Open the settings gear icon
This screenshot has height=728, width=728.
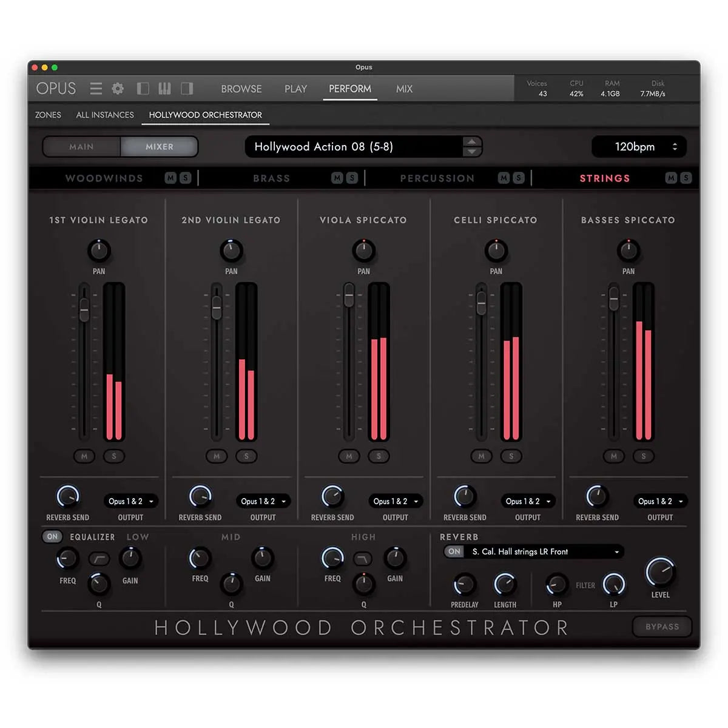coord(118,89)
